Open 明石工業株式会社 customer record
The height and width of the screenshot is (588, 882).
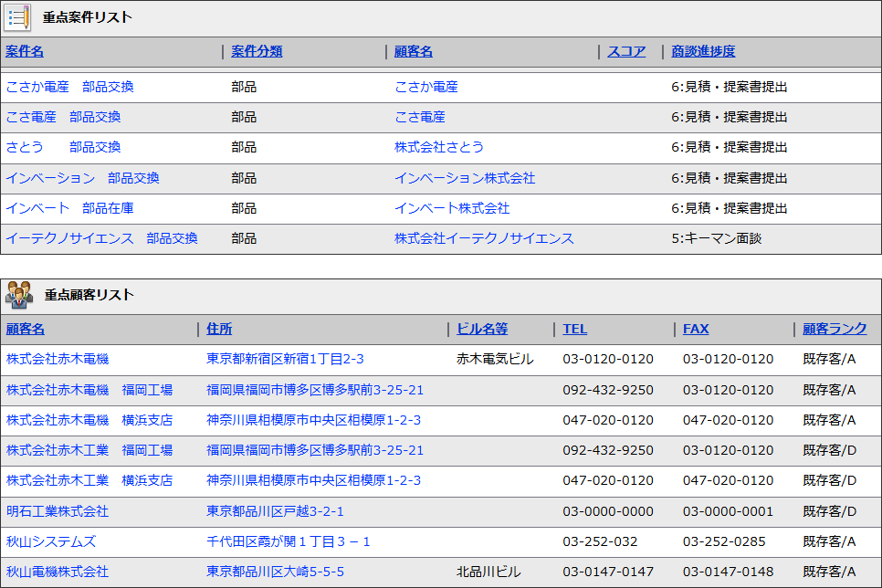click(58, 512)
